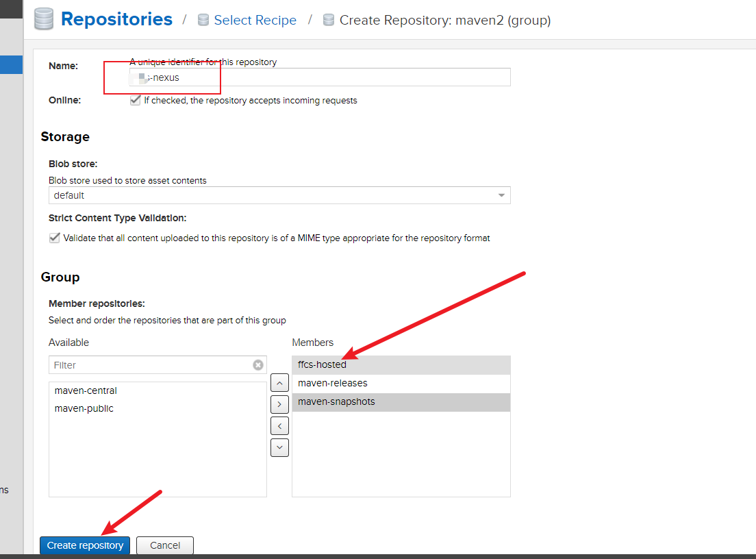The height and width of the screenshot is (559, 756).
Task: Add repository to Members with right arrow
Action: pos(279,404)
